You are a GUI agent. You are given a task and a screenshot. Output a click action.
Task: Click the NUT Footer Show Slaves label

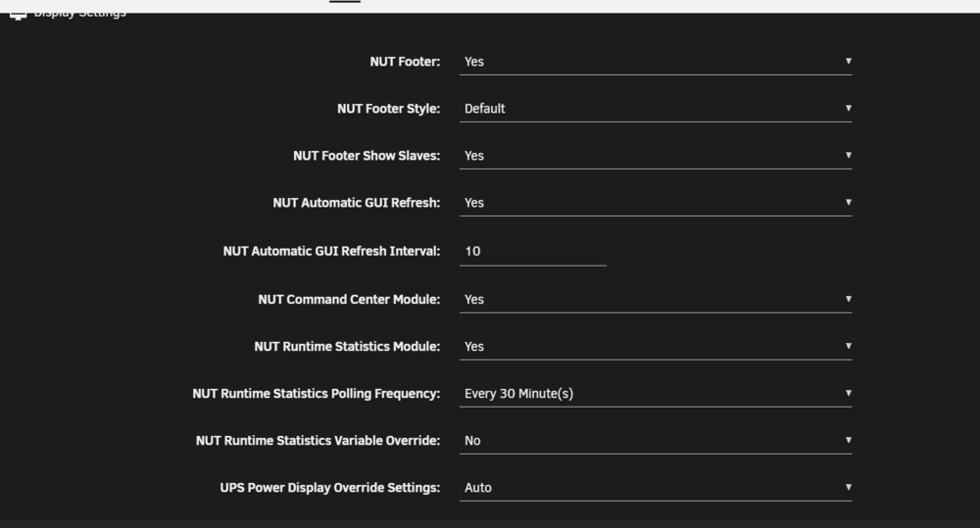coord(367,156)
